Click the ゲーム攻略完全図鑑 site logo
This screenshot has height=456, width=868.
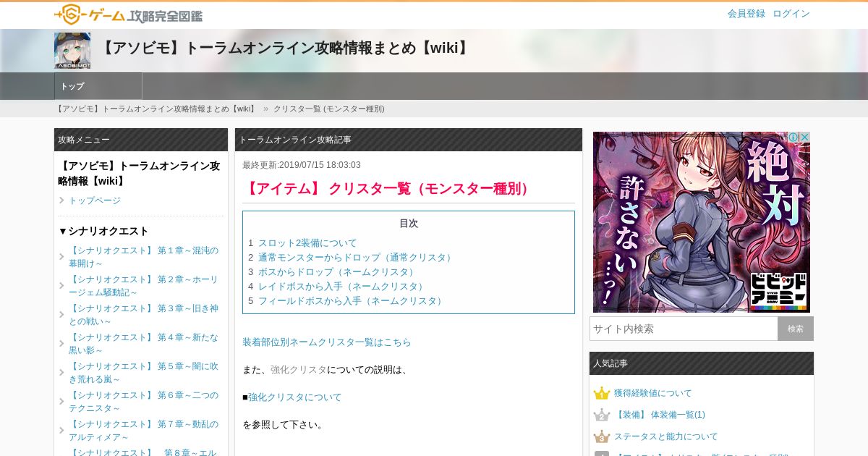128,14
